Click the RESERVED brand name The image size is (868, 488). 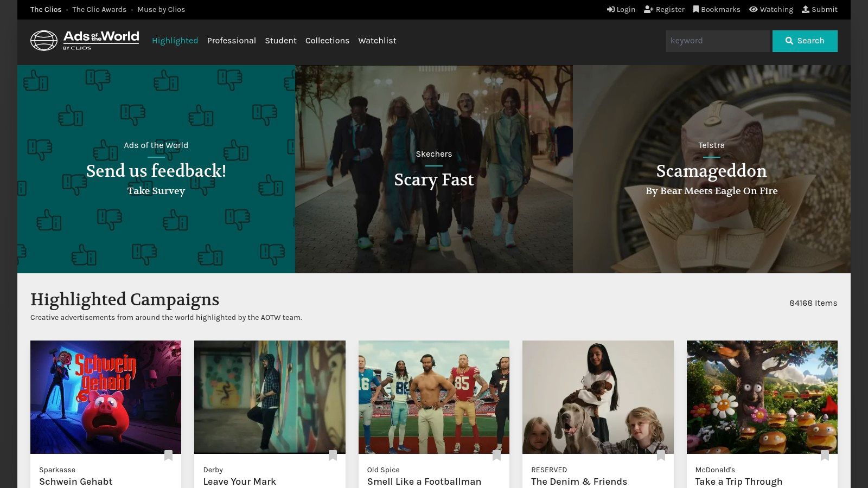[549, 470]
